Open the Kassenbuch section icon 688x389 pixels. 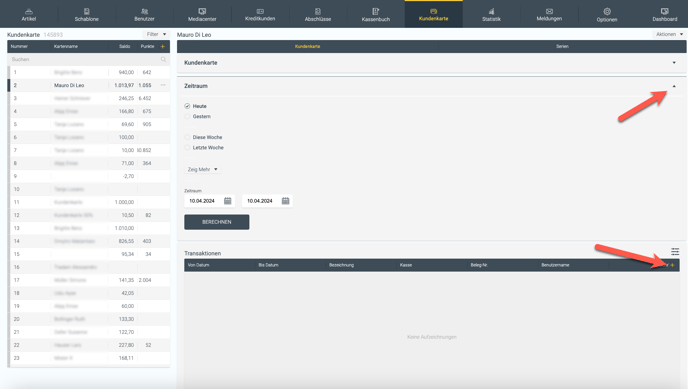[376, 11]
